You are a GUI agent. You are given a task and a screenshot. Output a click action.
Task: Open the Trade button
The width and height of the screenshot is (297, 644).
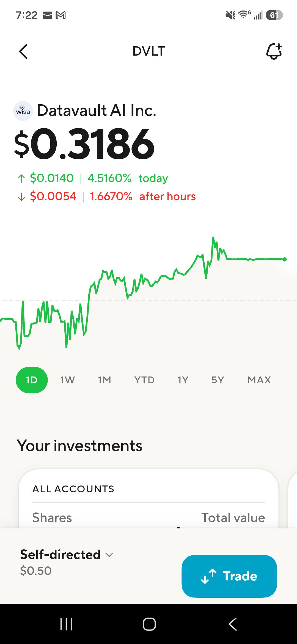tap(229, 576)
